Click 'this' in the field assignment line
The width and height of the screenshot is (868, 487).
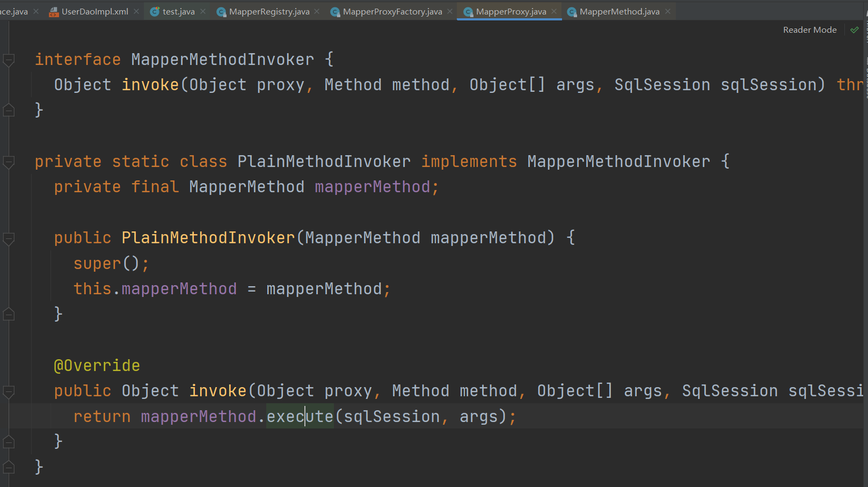point(92,289)
